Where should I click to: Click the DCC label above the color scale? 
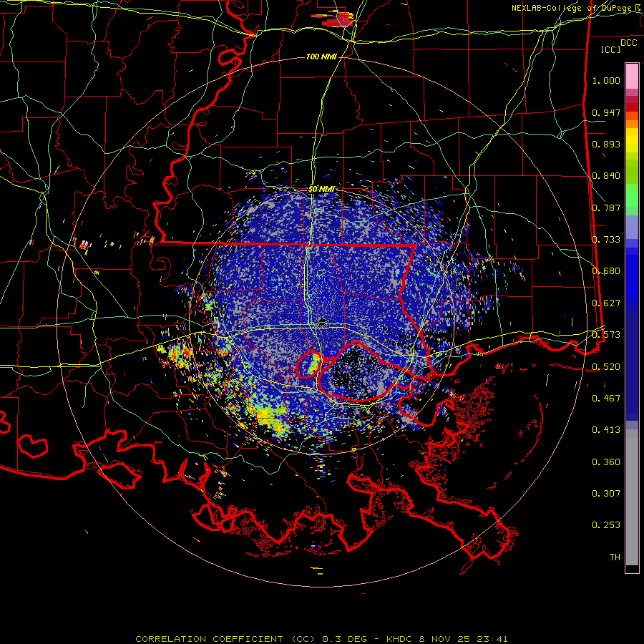tap(628, 43)
